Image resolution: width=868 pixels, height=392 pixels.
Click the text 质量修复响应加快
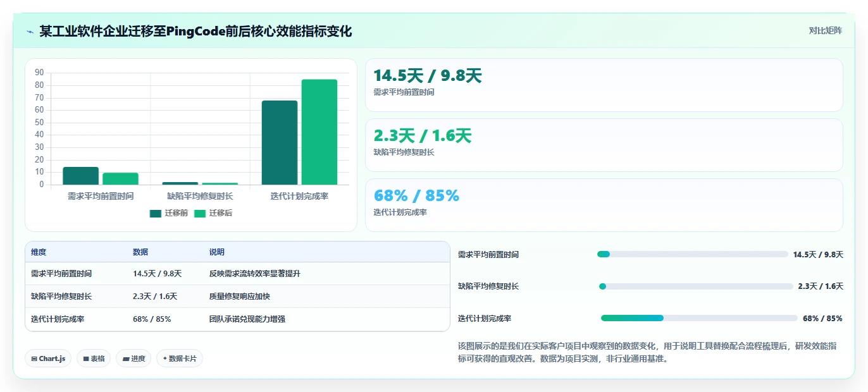coord(240,297)
